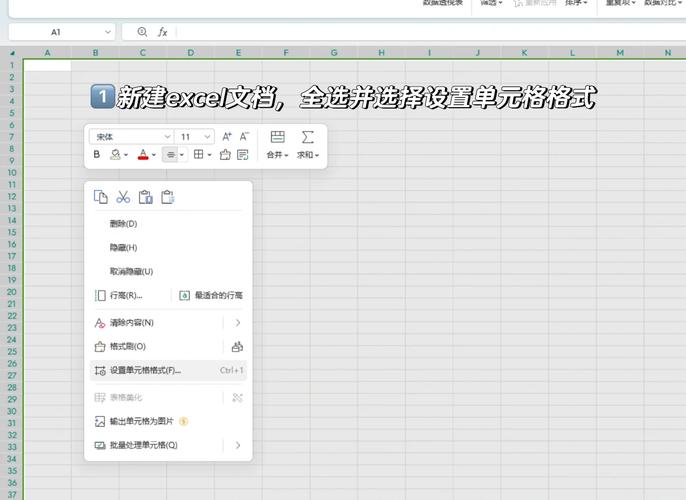This screenshot has height=500, width=686.
Task: Click the Copy icon in context menu
Action: click(101, 197)
